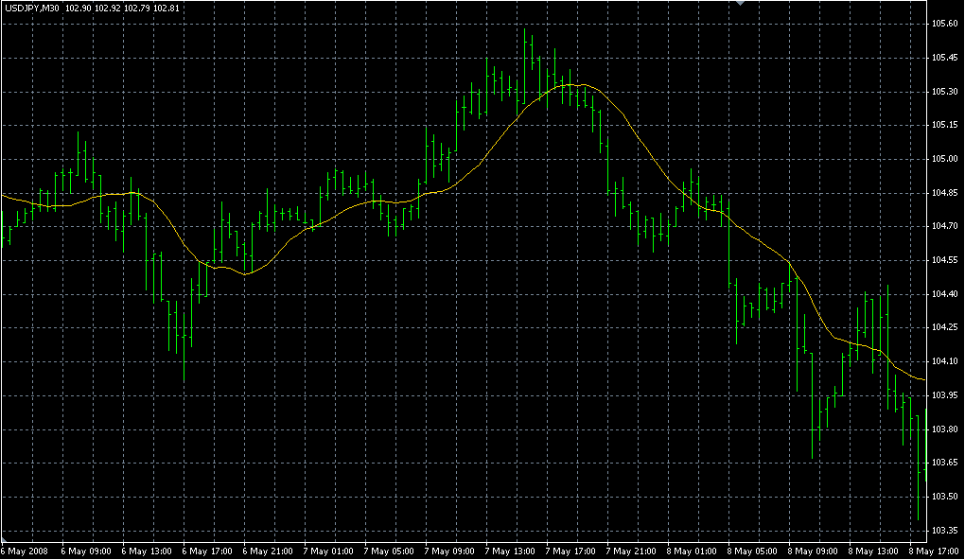Click the 105.30 price level label
The width and height of the screenshot is (965, 560).
[x=944, y=92]
